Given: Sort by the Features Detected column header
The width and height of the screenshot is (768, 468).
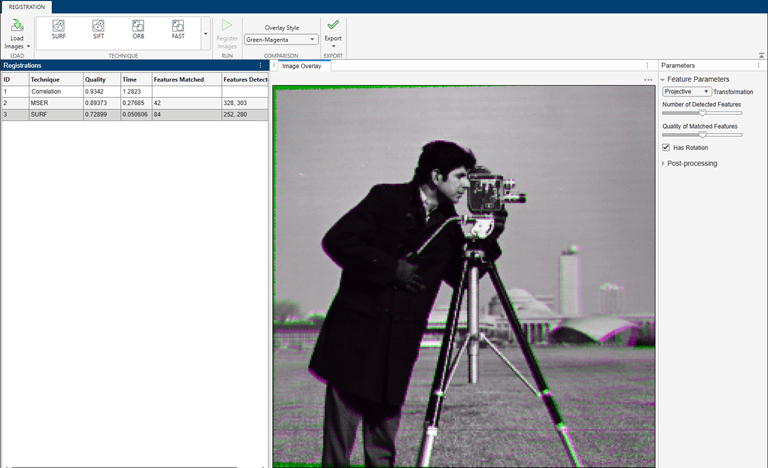Looking at the screenshot, I should coord(245,79).
